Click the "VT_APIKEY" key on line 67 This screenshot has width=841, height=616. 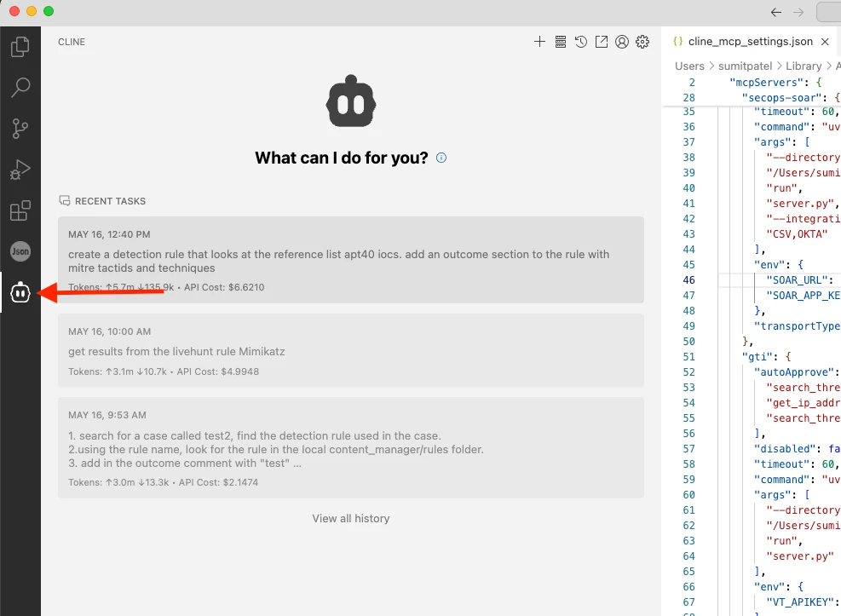(800, 602)
